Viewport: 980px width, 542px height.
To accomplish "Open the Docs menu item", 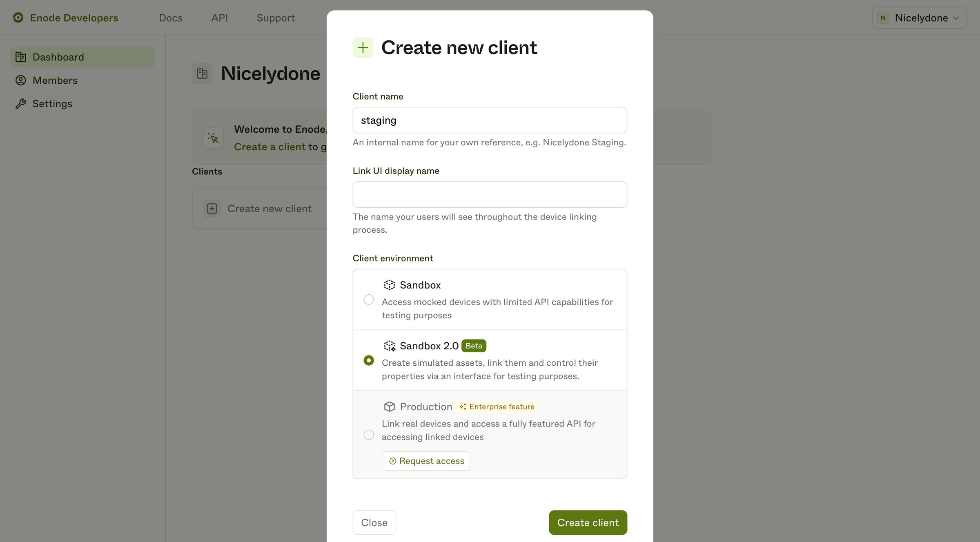I will pyautogui.click(x=171, y=18).
